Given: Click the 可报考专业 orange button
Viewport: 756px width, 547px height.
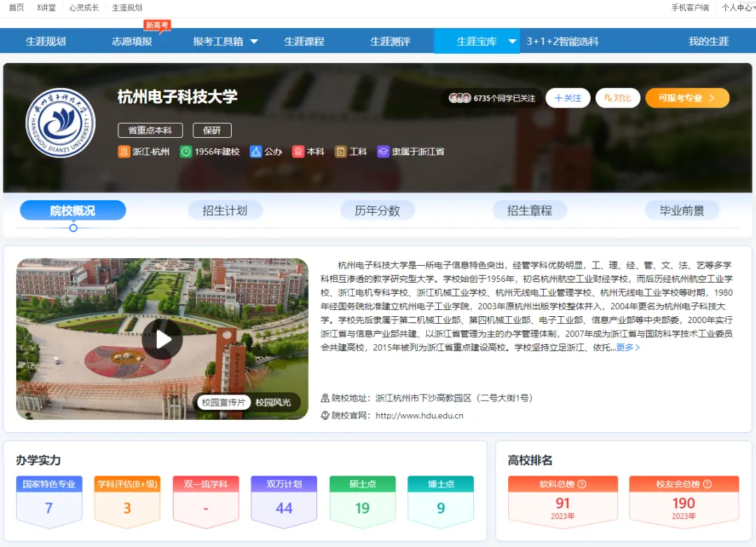Looking at the screenshot, I should coord(687,98).
